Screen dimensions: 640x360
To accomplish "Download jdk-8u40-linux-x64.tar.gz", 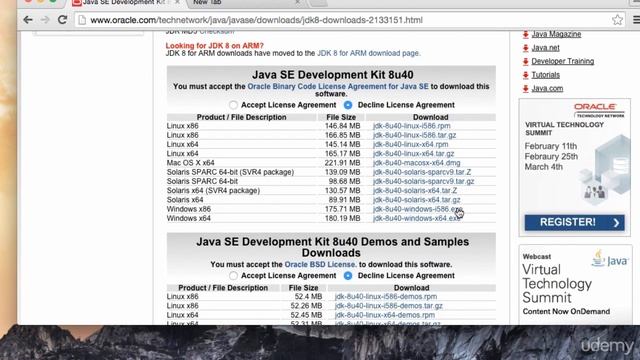I will 413,154.
